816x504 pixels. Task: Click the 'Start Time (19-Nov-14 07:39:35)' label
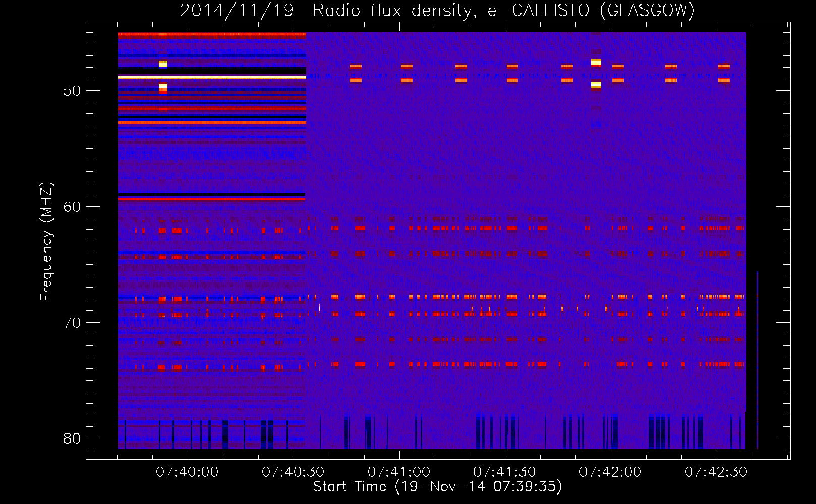click(437, 487)
